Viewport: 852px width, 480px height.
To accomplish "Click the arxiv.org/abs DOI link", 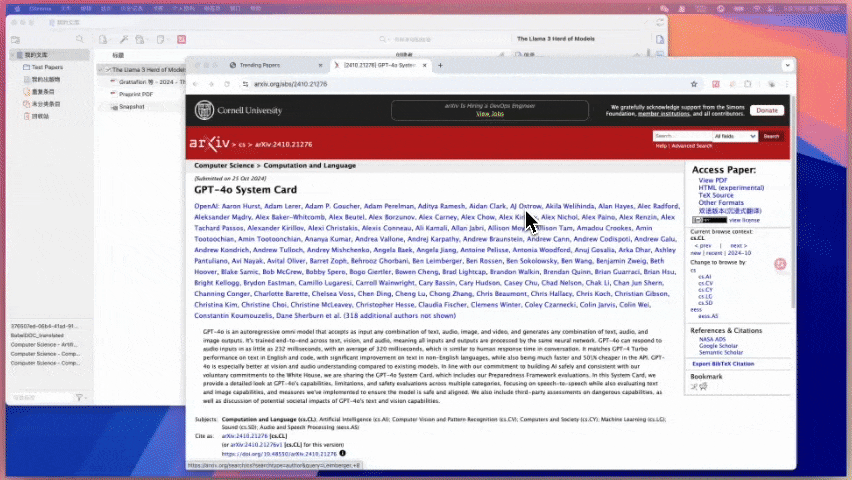I will coord(279,453).
